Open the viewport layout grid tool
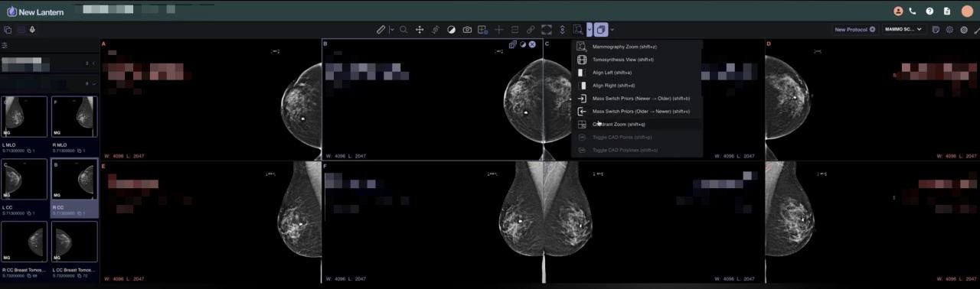The image size is (980, 289). pos(483,30)
